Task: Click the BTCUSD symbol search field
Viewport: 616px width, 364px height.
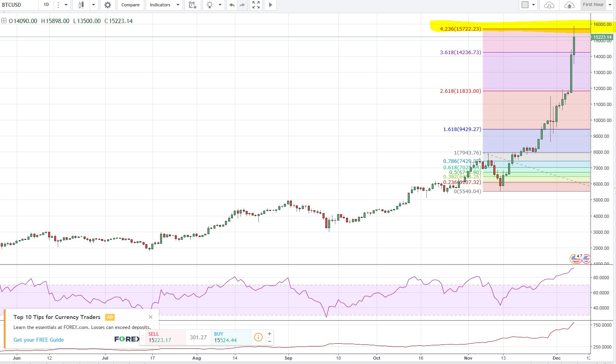Action: pos(19,5)
